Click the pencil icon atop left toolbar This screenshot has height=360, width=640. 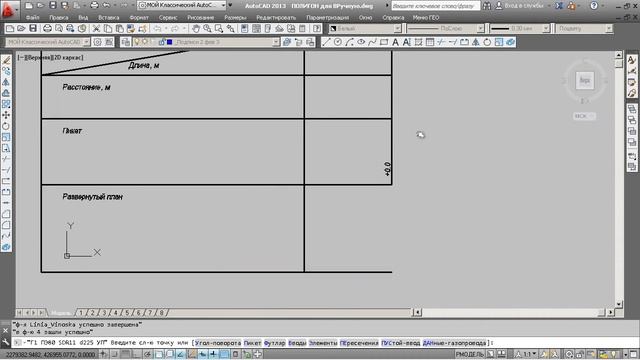coord(6,60)
